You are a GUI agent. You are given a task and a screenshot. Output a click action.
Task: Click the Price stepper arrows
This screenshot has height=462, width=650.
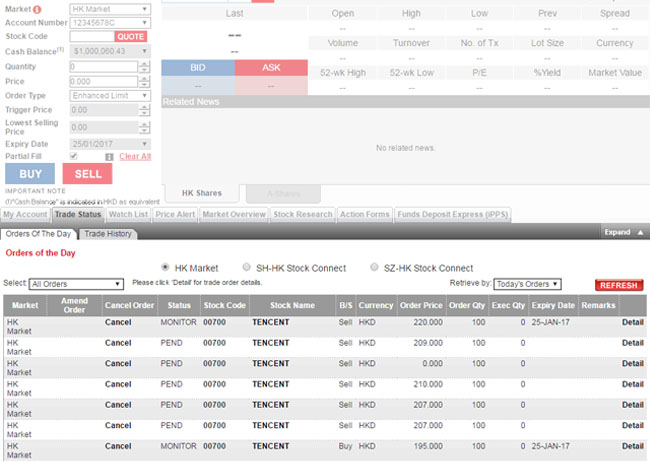(146, 81)
